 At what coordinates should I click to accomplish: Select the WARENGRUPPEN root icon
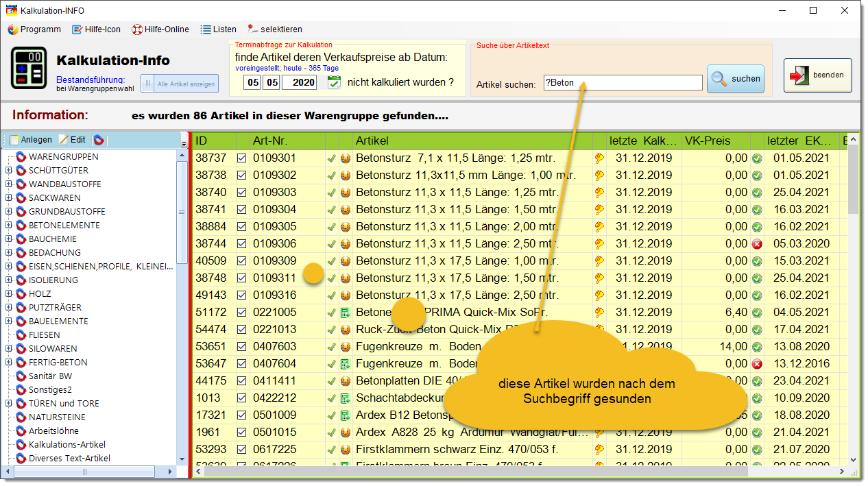[21, 157]
